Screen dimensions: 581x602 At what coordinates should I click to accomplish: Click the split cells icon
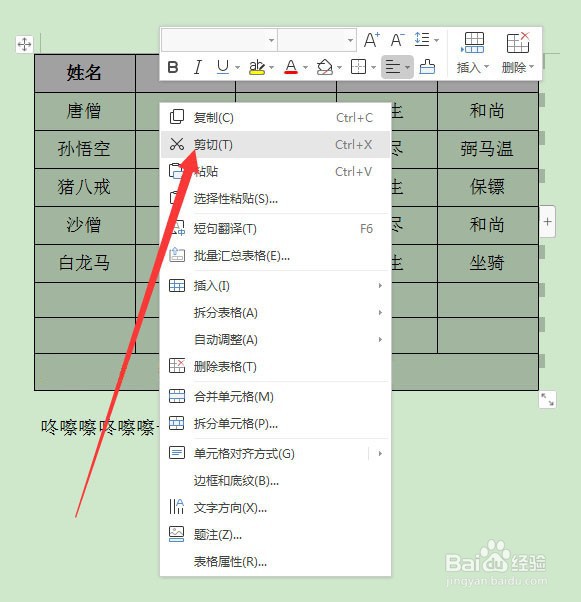[x=177, y=423]
